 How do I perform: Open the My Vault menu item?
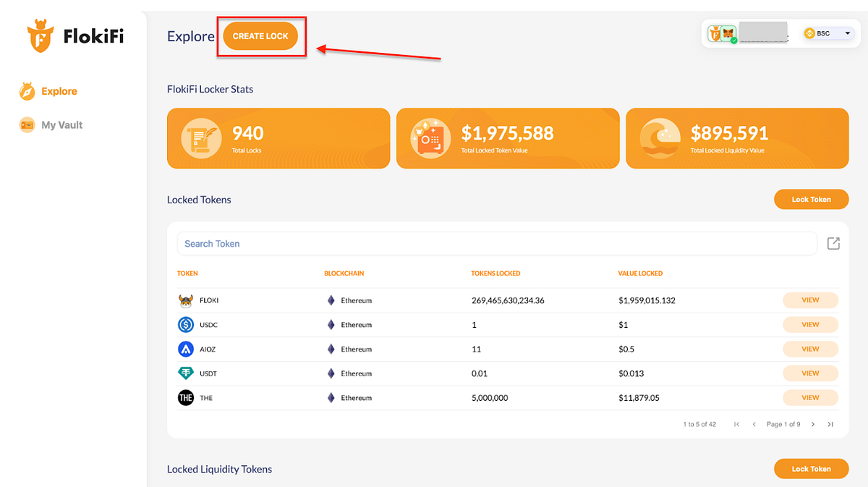point(61,125)
